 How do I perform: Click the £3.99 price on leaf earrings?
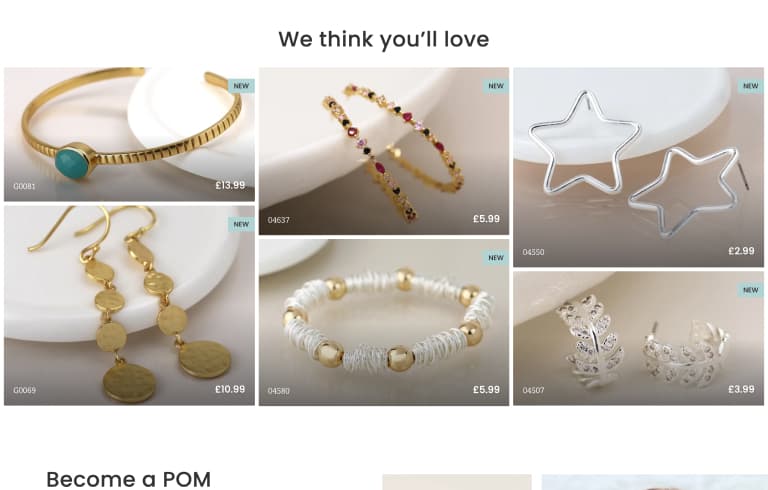(x=741, y=389)
